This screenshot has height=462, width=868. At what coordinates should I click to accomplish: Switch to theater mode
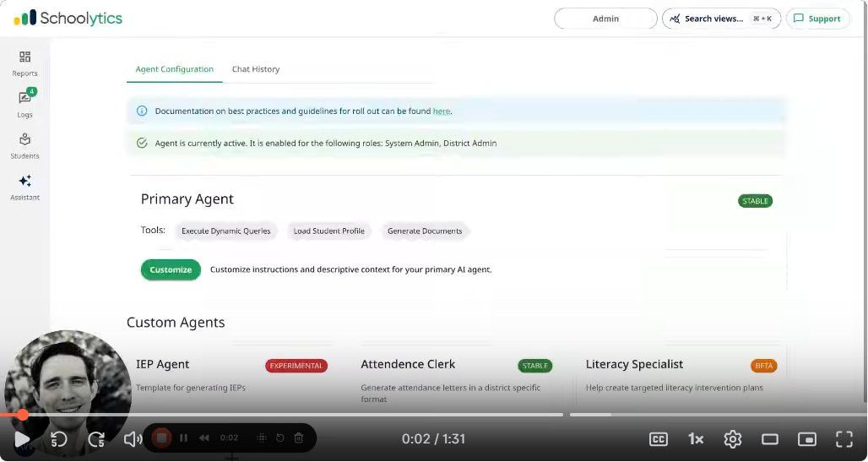[770, 439]
